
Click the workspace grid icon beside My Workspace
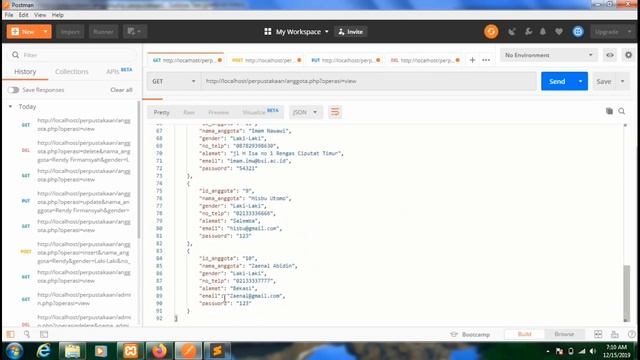[268, 31]
